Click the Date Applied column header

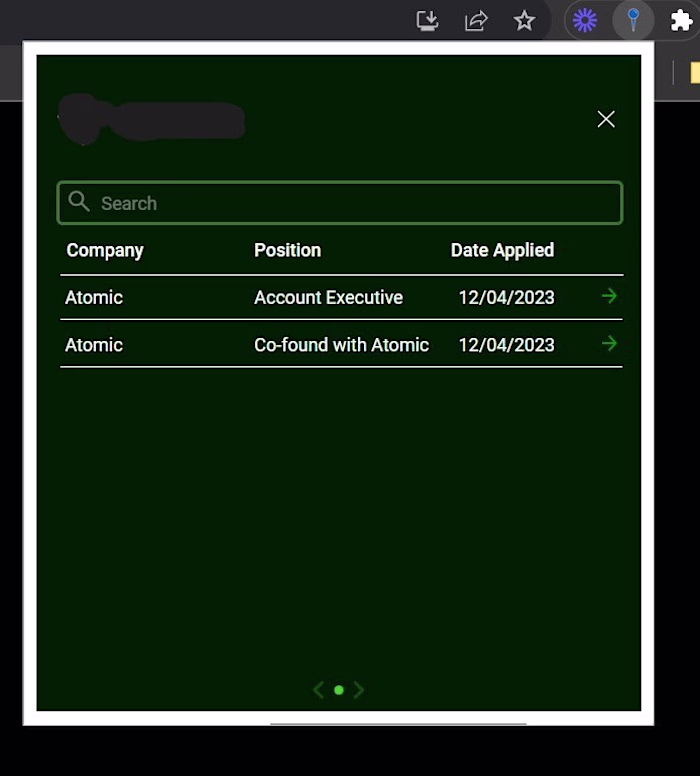click(x=502, y=250)
